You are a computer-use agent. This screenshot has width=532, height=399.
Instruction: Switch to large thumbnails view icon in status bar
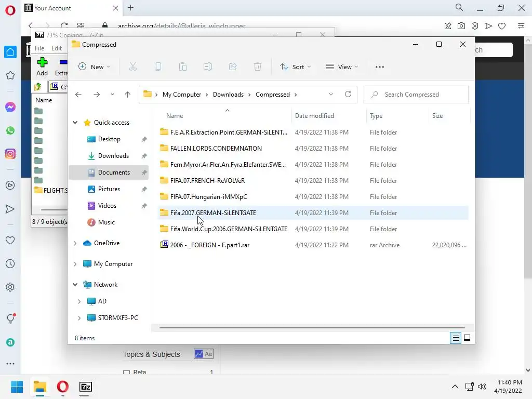467,338
